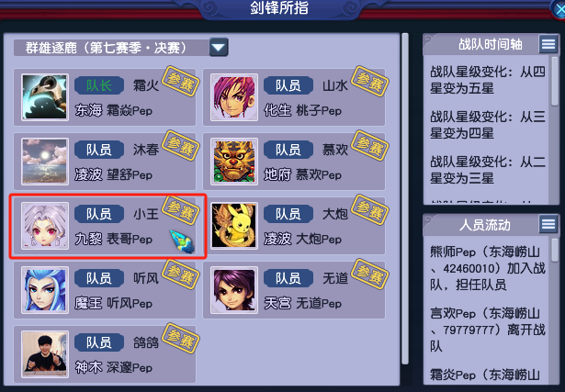
Task: Click the purple-haired avatar of 山水
Action: 234,97
